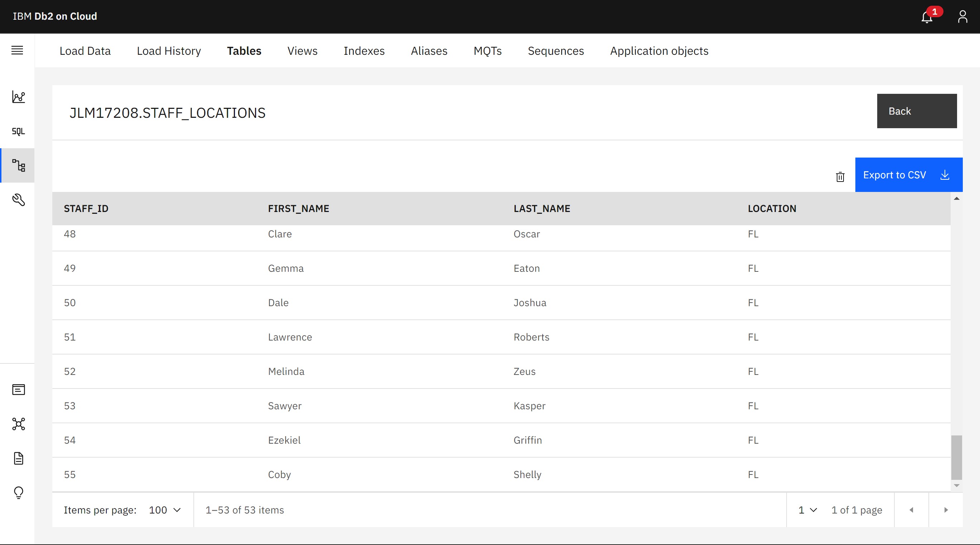Viewport: 980px width, 545px height.
Task: Open the SQL editor icon
Action: pyautogui.click(x=18, y=131)
